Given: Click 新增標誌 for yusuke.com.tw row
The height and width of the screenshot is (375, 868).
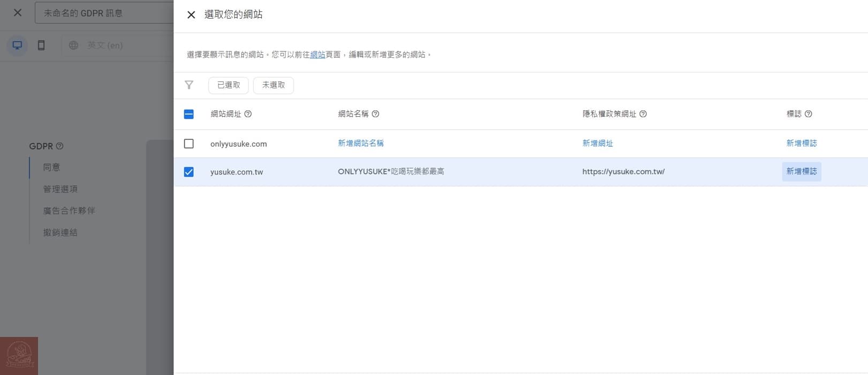Looking at the screenshot, I should [x=802, y=171].
